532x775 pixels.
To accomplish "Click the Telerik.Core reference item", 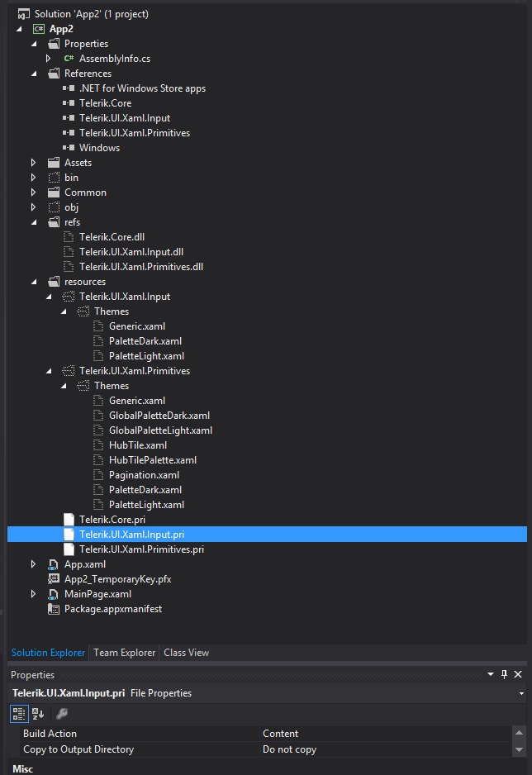I will click(x=105, y=103).
